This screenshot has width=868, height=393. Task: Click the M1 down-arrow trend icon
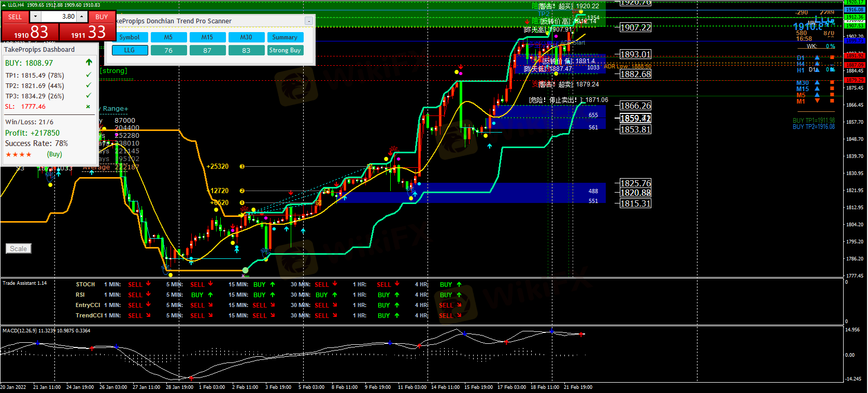point(817,101)
